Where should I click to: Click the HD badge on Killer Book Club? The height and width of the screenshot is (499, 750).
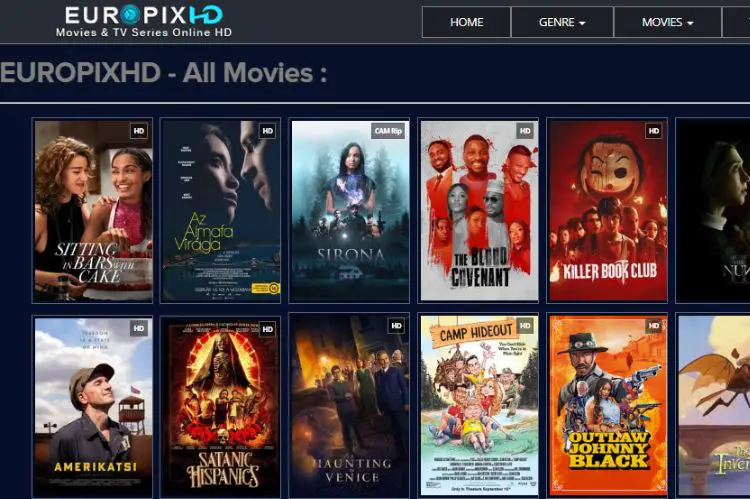pos(653,131)
